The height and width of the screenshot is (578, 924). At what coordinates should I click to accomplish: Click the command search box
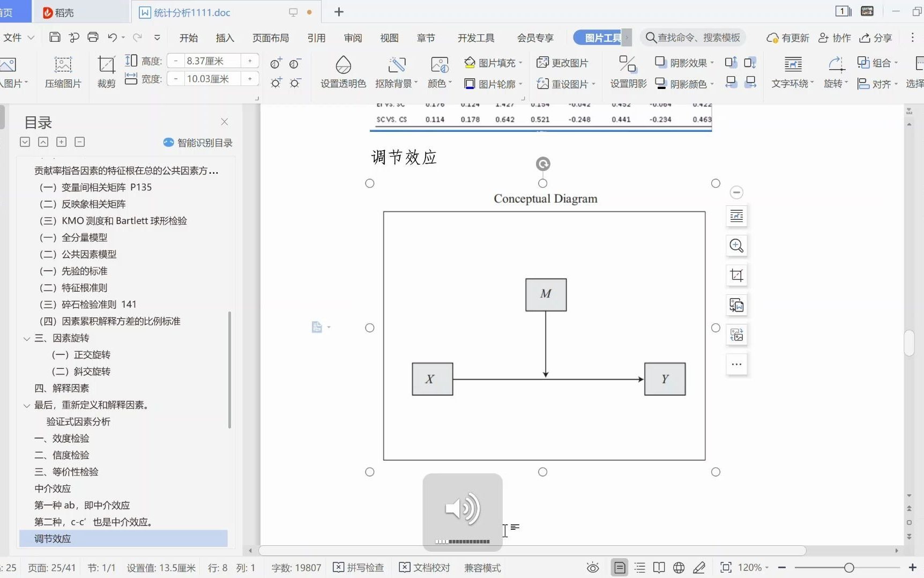(x=694, y=38)
